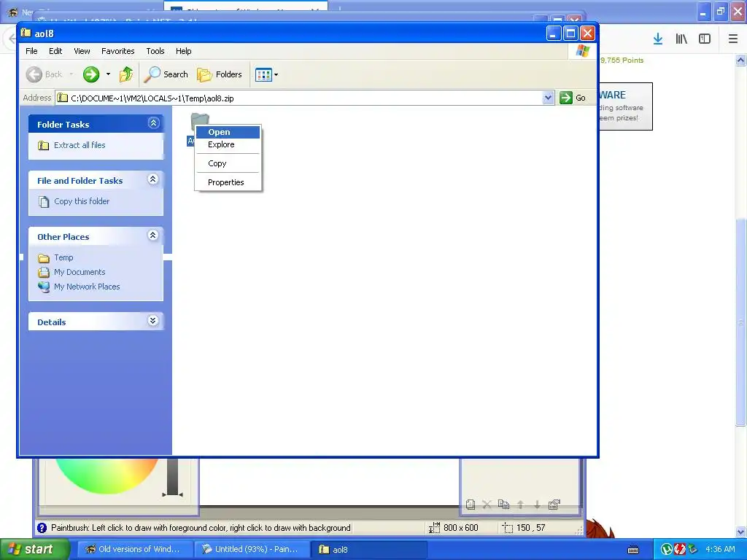Click the help icon in Paint.NET status bar

(x=42, y=528)
